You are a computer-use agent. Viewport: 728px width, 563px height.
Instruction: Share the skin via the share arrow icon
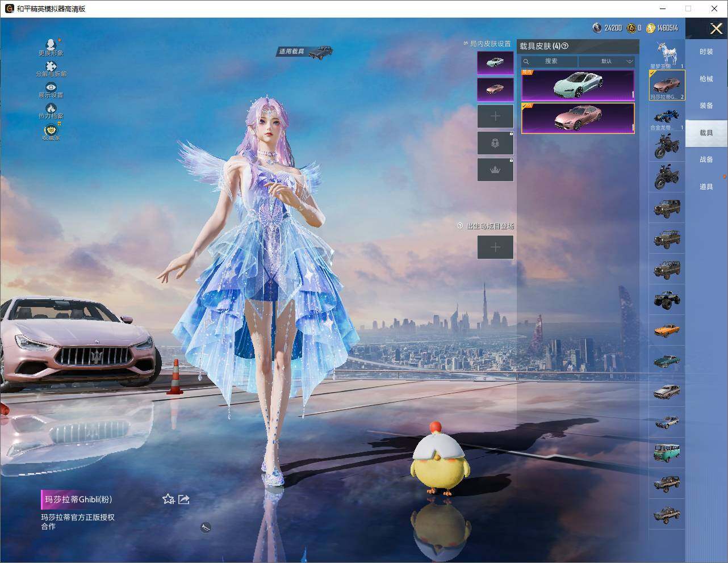183,499
